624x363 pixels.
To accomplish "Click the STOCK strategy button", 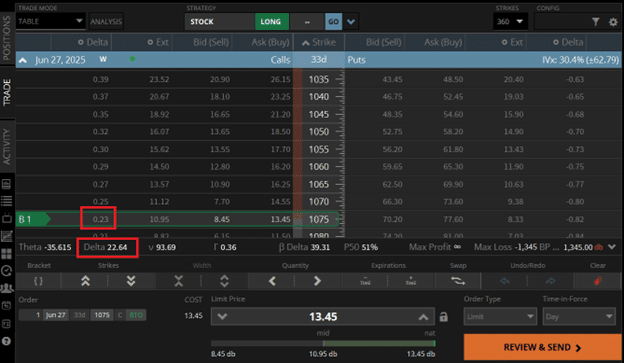I will click(219, 21).
